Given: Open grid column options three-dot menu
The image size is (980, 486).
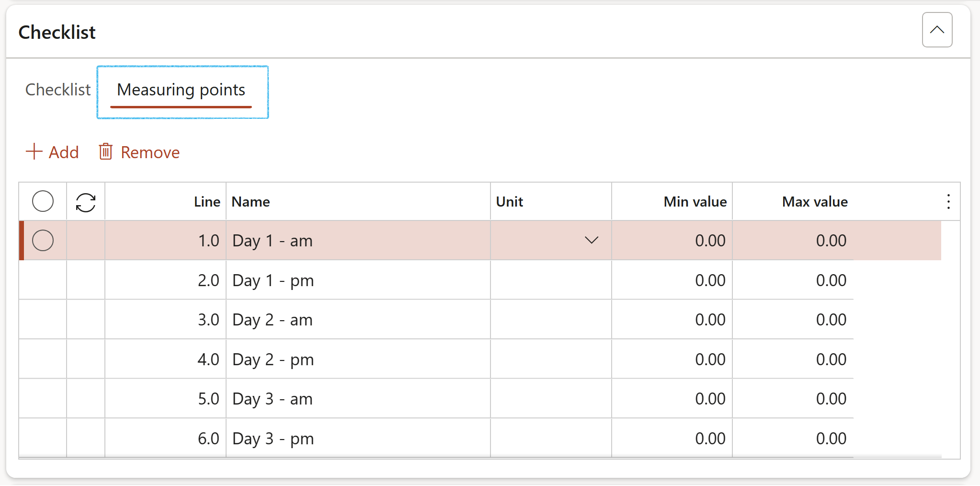Looking at the screenshot, I should point(948,201).
